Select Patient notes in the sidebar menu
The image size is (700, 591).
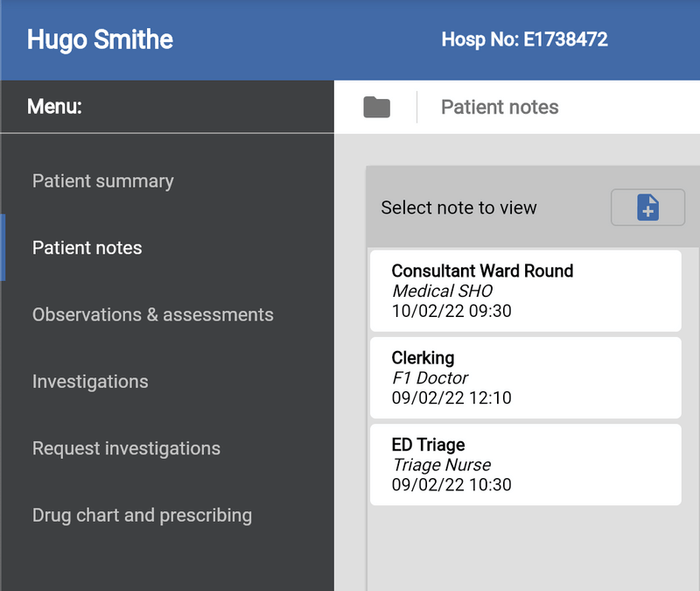87,248
